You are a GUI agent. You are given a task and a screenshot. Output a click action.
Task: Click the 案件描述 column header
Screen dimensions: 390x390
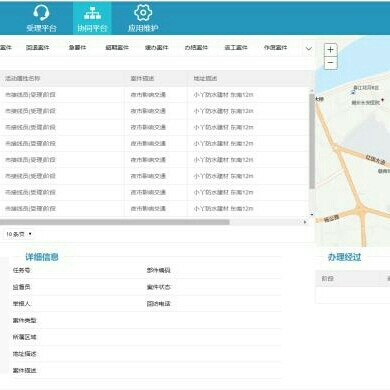142,79
